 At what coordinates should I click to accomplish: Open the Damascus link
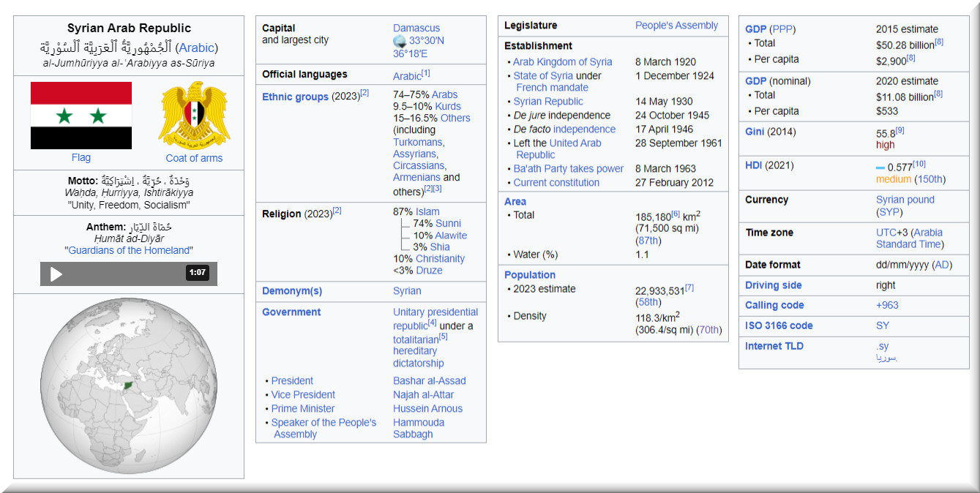416,28
